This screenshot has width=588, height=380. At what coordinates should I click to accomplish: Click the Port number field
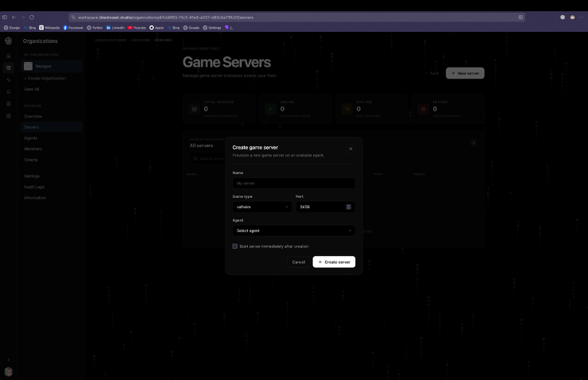tap(325, 207)
